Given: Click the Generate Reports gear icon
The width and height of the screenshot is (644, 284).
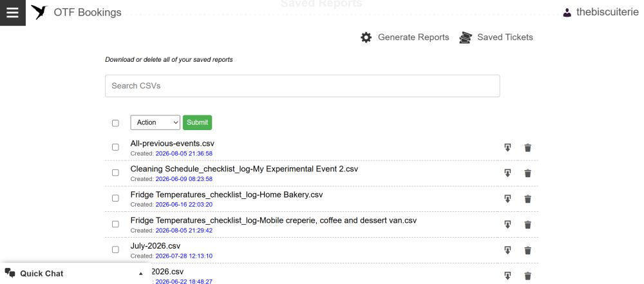Looking at the screenshot, I should 366,37.
